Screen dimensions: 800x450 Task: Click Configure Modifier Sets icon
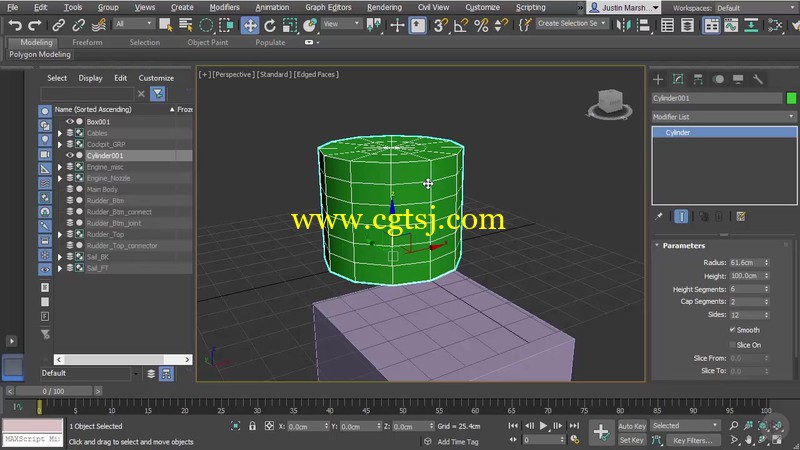click(x=741, y=216)
